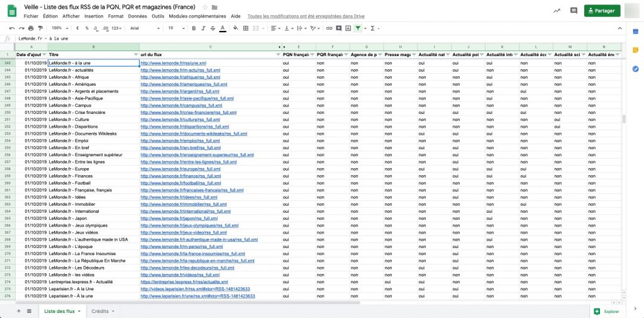Open the url du flux column filter
The width and height of the screenshot is (644, 318).
coord(278,54)
